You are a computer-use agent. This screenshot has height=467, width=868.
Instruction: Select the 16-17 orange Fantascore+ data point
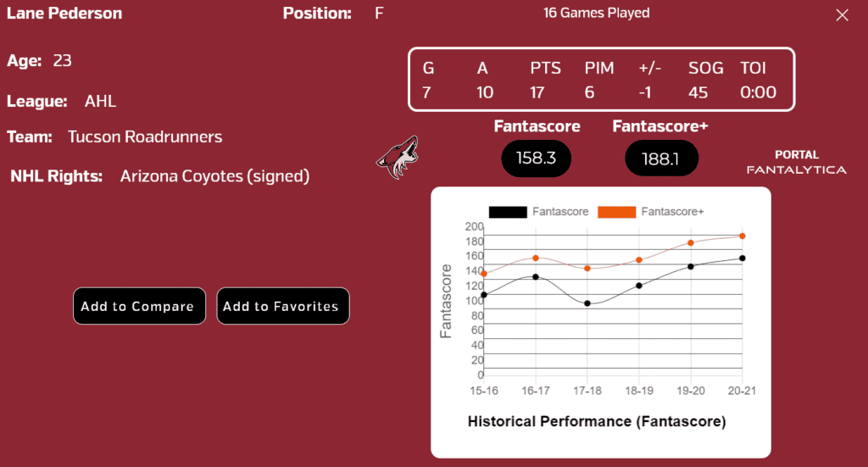point(536,259)
